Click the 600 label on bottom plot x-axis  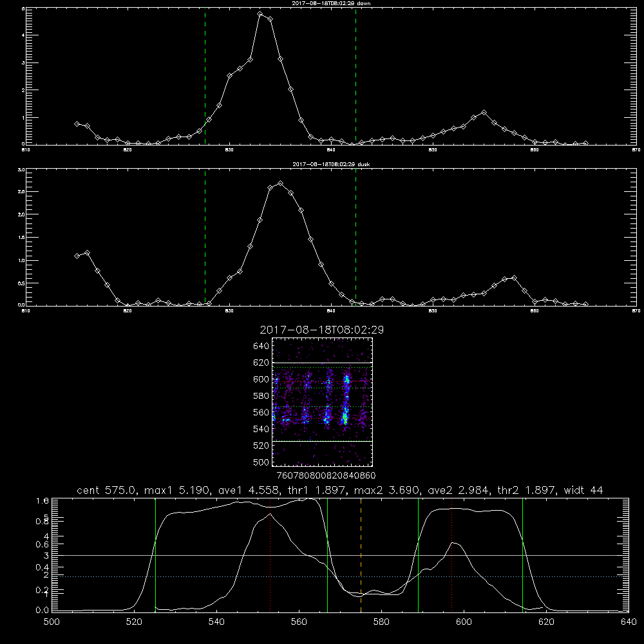pyautogui.click(x=464, y=622)
